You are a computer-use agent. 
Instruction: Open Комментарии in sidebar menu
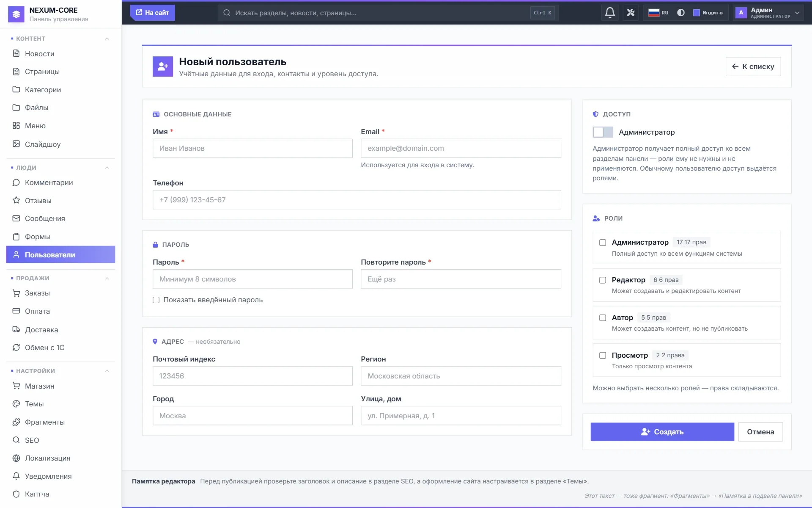point(60,182)
